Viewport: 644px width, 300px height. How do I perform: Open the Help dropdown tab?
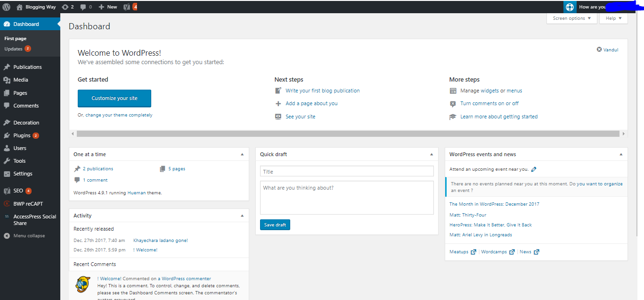613,18
